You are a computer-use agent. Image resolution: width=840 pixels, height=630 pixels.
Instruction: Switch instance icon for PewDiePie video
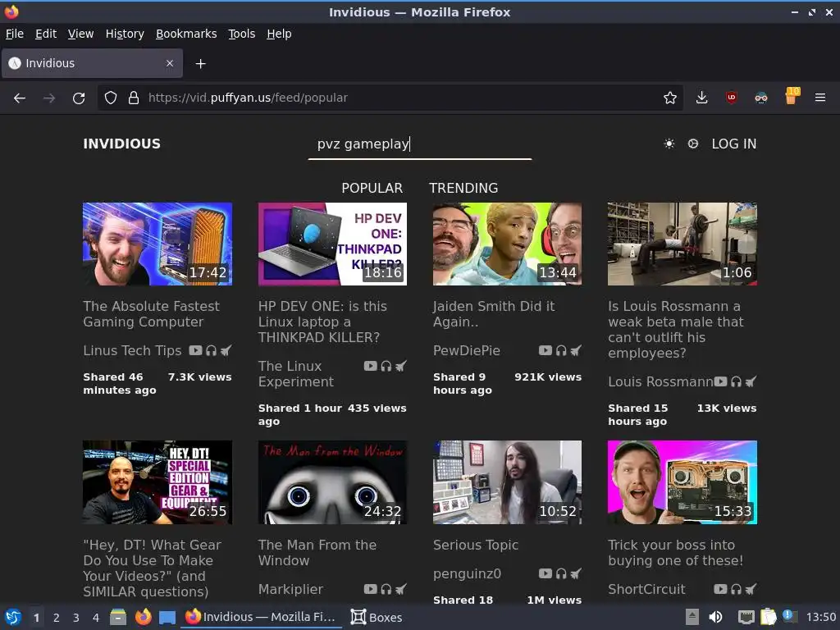[x=576, y=350]
